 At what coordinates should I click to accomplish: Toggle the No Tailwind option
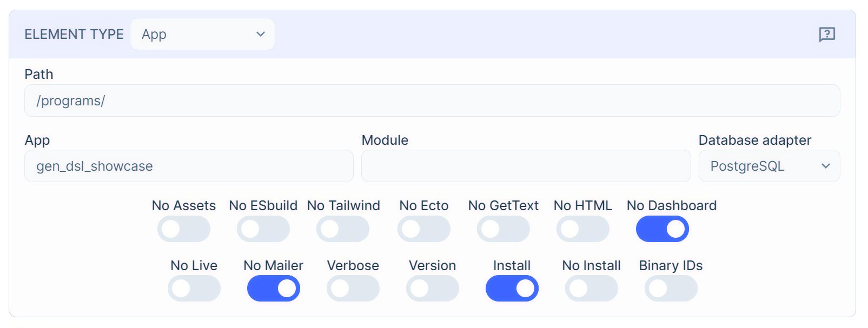coord(343,229)
